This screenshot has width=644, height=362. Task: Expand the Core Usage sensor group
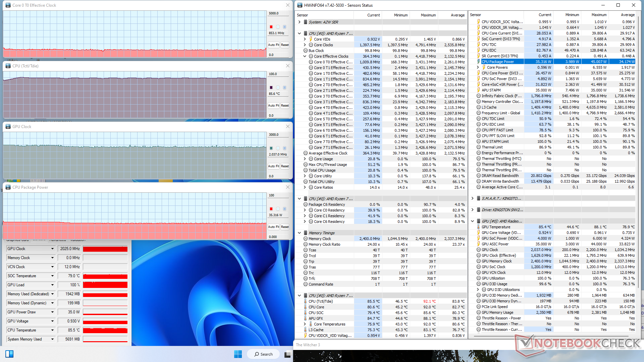[x=305, y=159]
